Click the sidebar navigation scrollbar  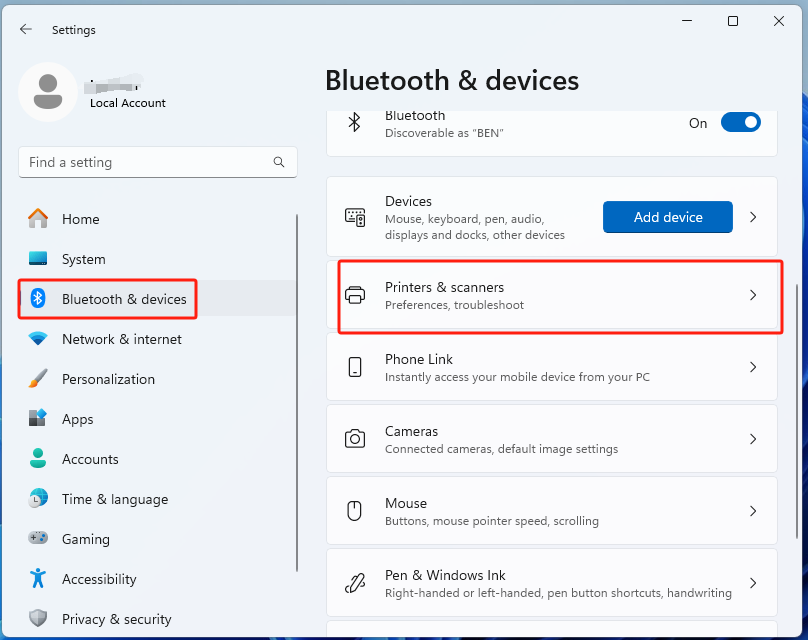pyautogui.click(x=297, y=393)
